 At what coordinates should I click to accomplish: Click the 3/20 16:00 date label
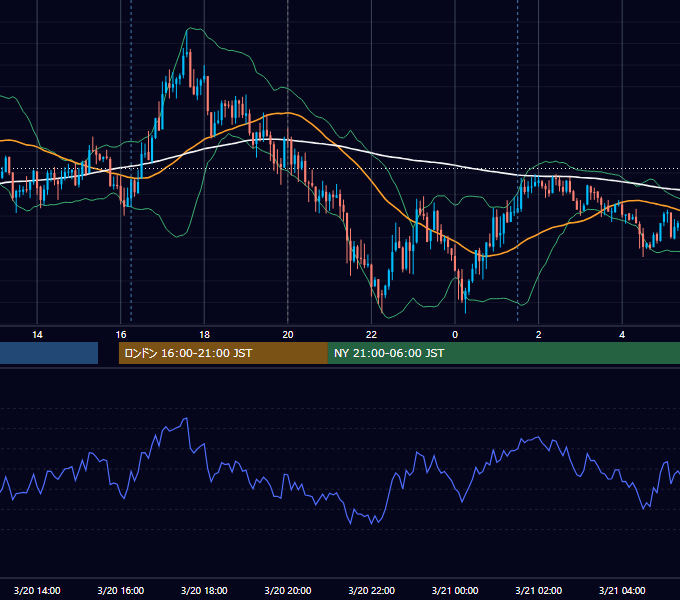pos(121,590)
